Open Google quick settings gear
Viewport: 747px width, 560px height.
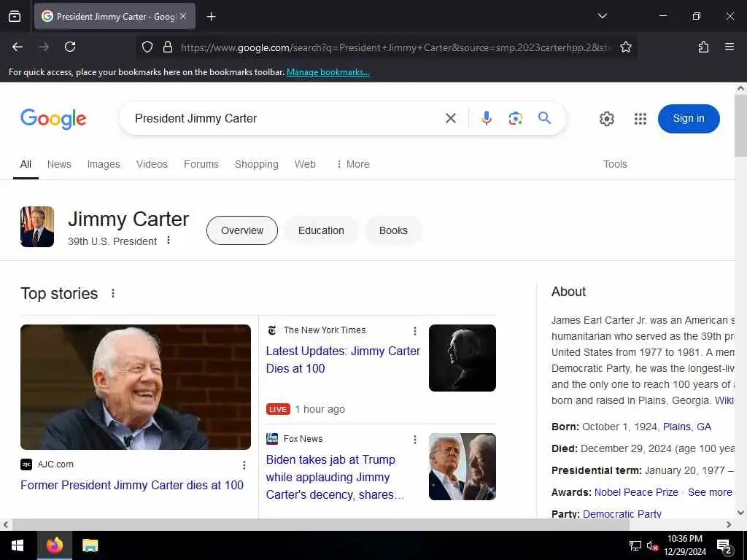pyautogui.click(x=606, y=119)
